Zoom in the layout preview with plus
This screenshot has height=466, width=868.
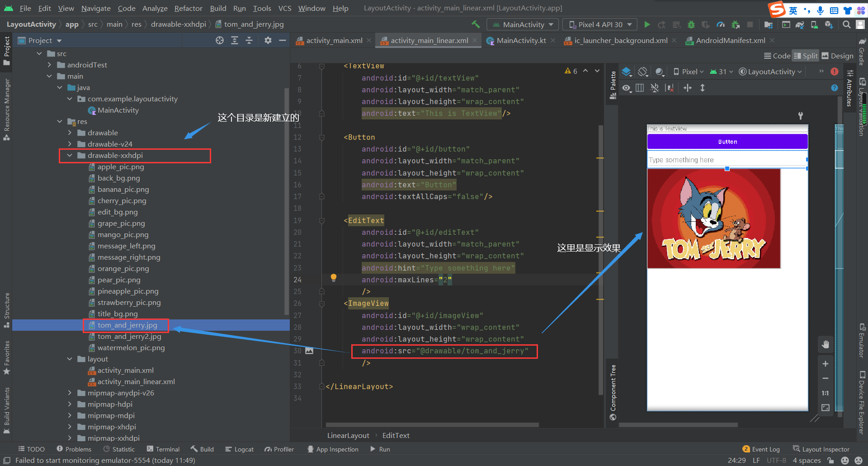pos(826,364)
